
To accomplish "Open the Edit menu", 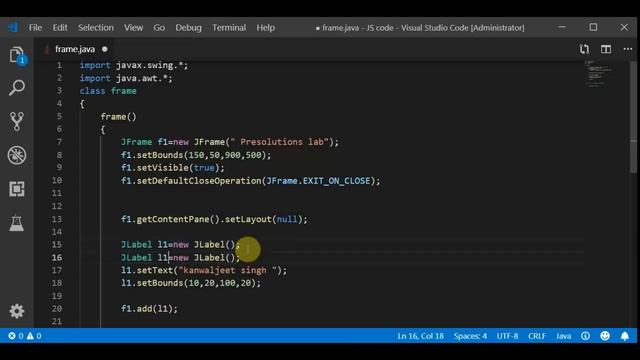I will point(60,27).
